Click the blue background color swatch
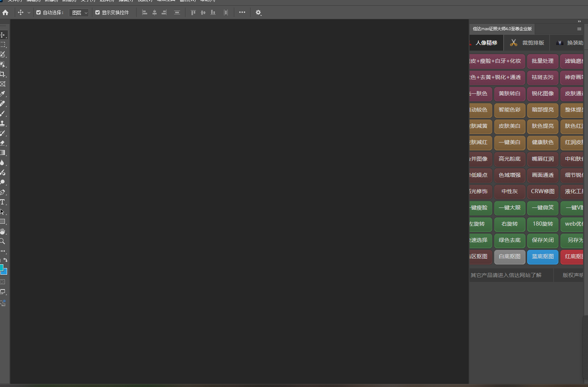This screenshot has width=588, height=387. tap(5, 272)
